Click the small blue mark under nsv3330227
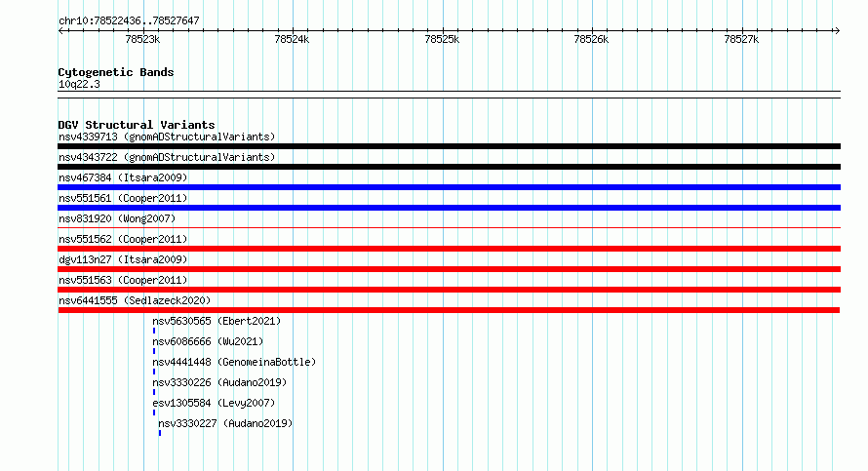 click(160, 433)
